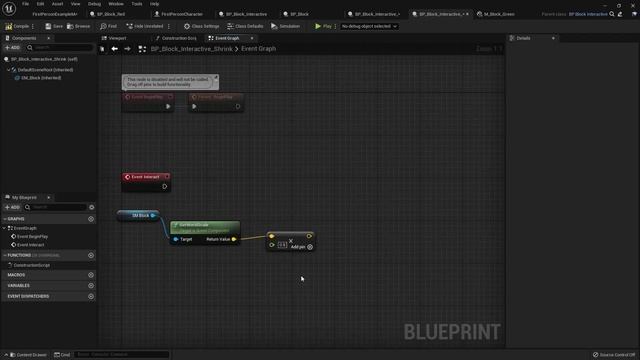
Task: Click the add plus icon of Functions section
Action: tap(91, 256)
